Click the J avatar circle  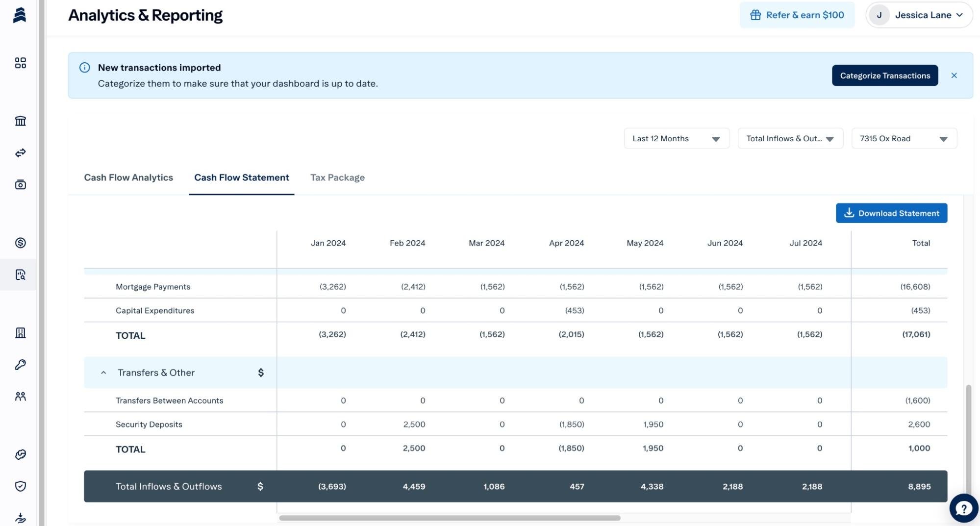[879, 15]
